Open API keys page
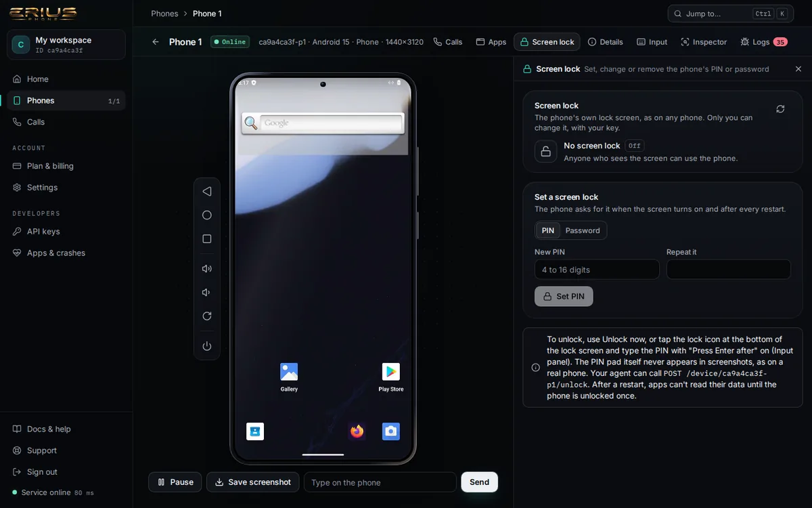 (66, 232)
